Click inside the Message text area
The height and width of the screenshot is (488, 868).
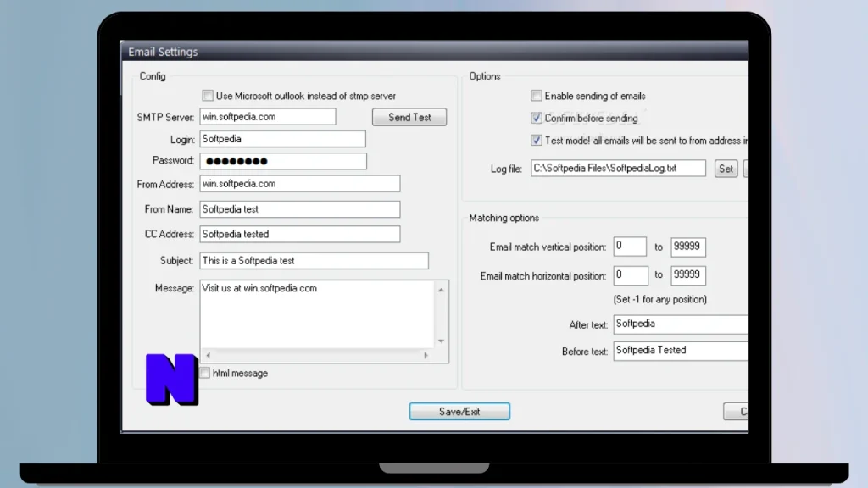[x=317, y=313]
